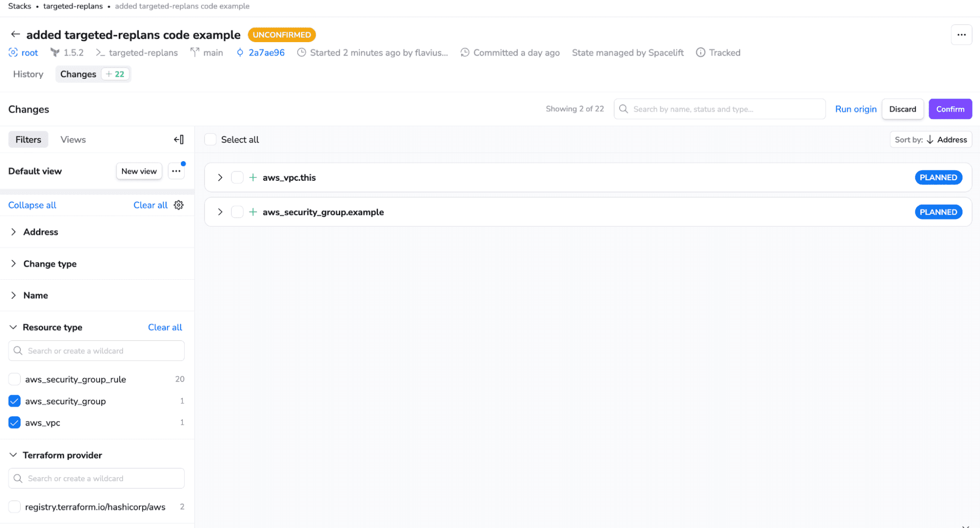Open commit 2a7ae96 link

pos(266,52)
